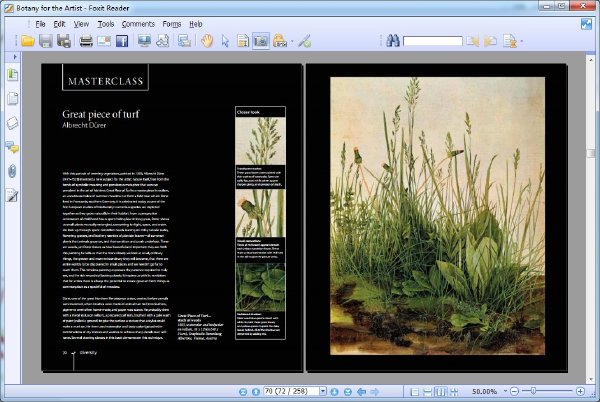Viewport: 600px width, 402px height.
Task: Click the Save As double-floppy icon
Action: coord(64,41)
